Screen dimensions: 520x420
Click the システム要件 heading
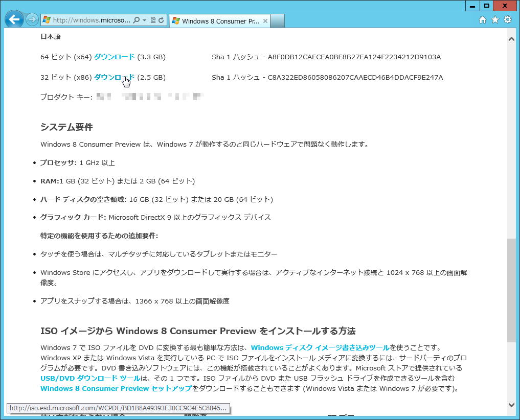(x=66, y=127)
